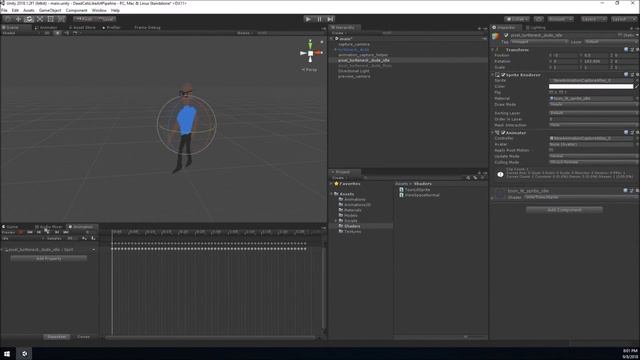
Task: Toggle the GameObject active checkbox
Action: [506, 35]
